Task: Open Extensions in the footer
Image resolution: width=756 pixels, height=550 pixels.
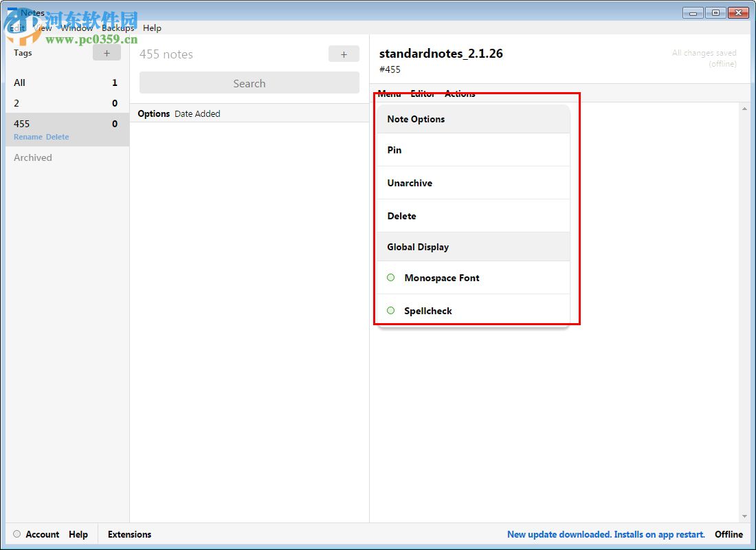Action: (129, 534)
